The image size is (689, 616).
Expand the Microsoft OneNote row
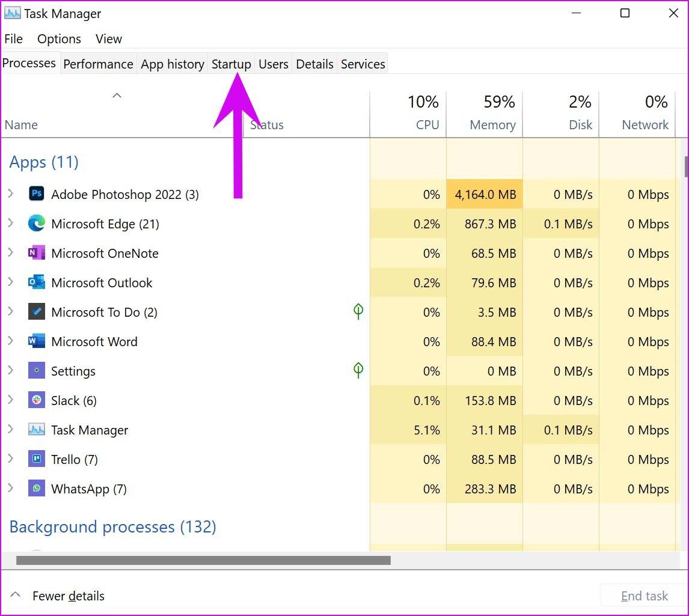coord(11,252)
